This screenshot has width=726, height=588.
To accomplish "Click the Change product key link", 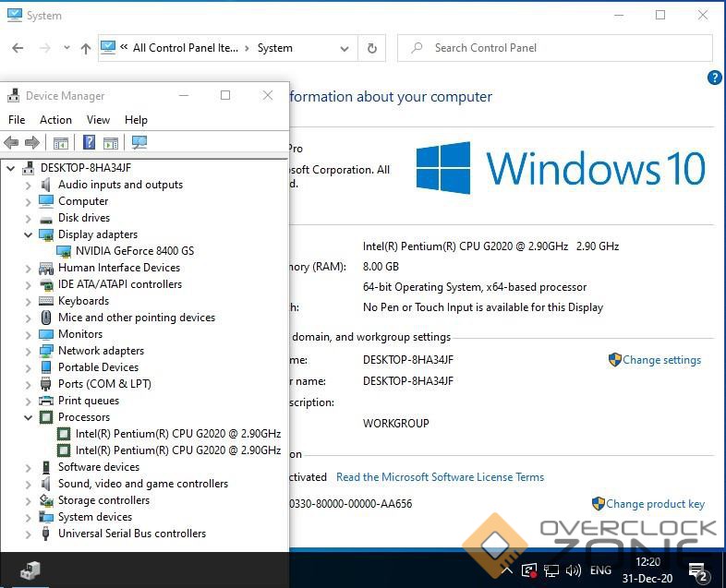I will 654,504.
